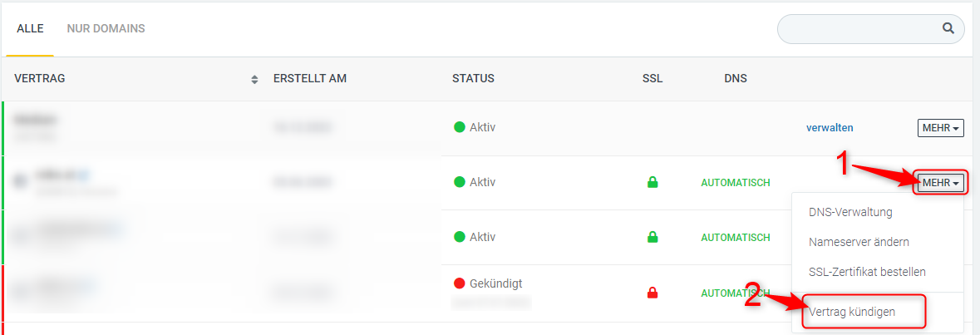
Task: Select Nameserver ändern menu entry
Action: pos(859,242)
